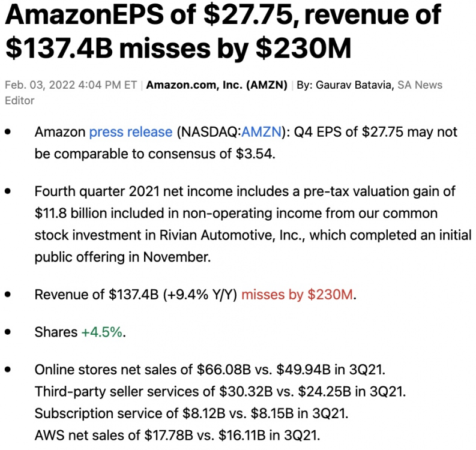The image size is (476, 450).
Task: Click the bullet beside Online stores net sales
Action: 8,370
